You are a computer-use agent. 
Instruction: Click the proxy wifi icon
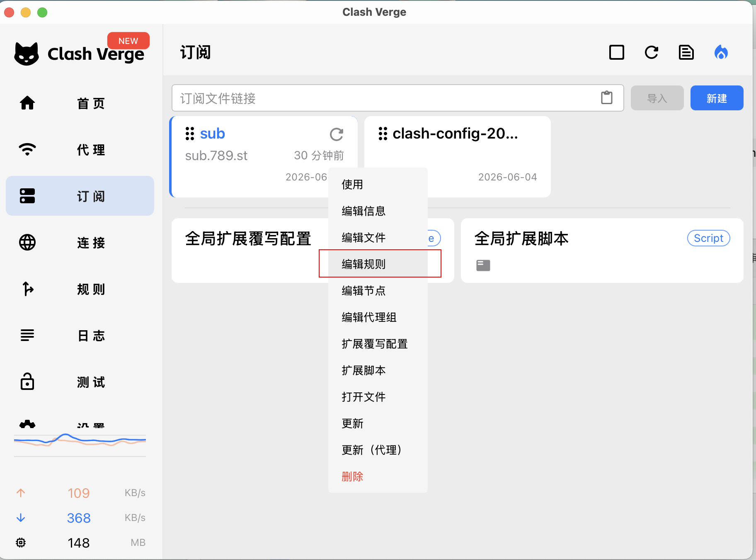[x=27, y=149]
